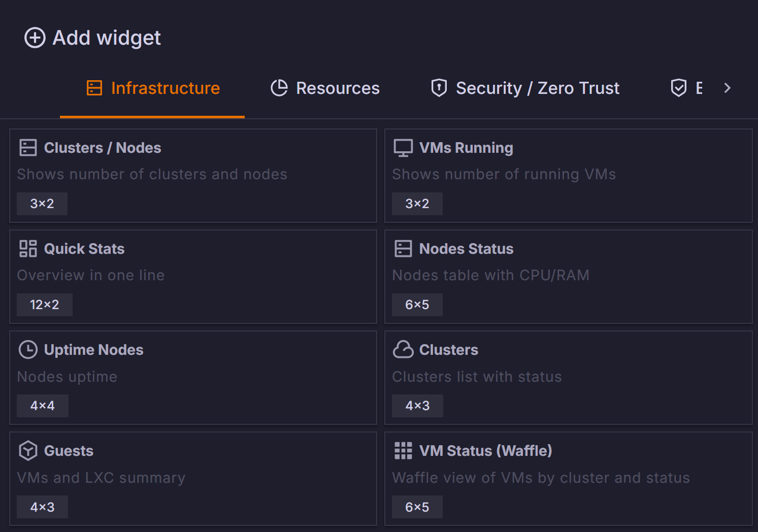Viewport: 758px width, 532px height.
Task: Click the clock icon on Uptime Nodes
Action: coord(28,350)
